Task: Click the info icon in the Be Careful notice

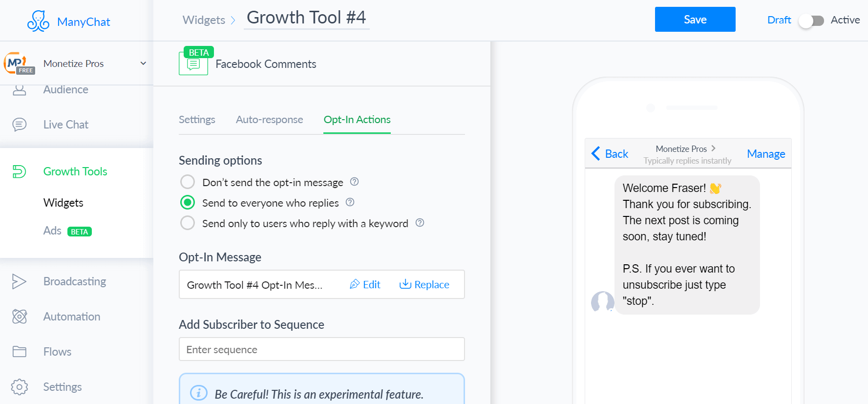Action: [x=198, y=393]
